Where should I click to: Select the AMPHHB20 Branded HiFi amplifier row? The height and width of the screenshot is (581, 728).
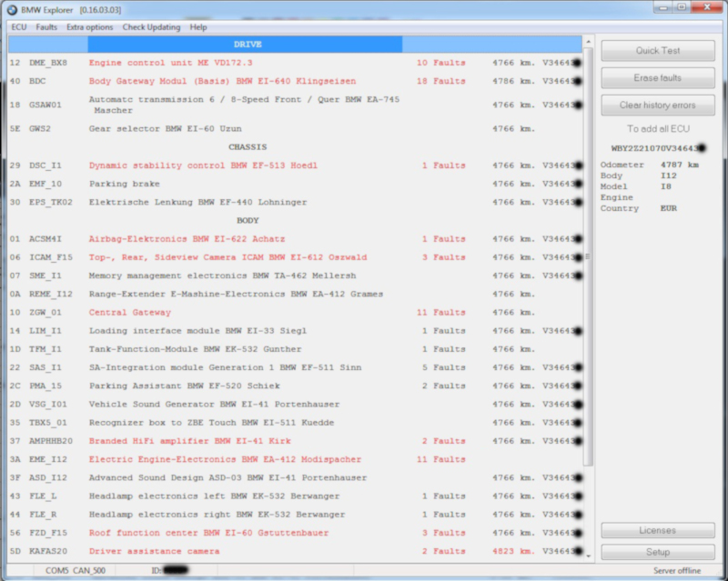point(295,441)
